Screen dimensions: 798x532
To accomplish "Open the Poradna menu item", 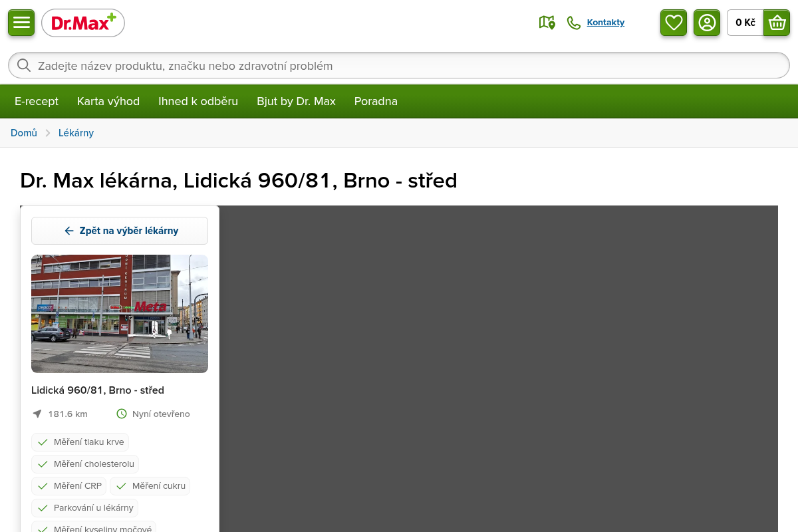I will pos(376,101).
